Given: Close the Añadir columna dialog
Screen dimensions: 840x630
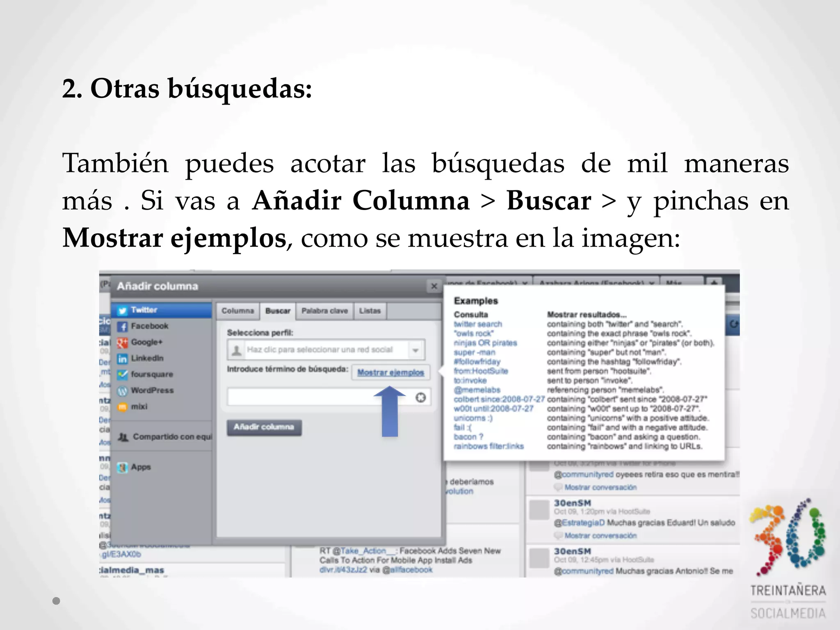Looking at the screenshot, I should point(434,286).
